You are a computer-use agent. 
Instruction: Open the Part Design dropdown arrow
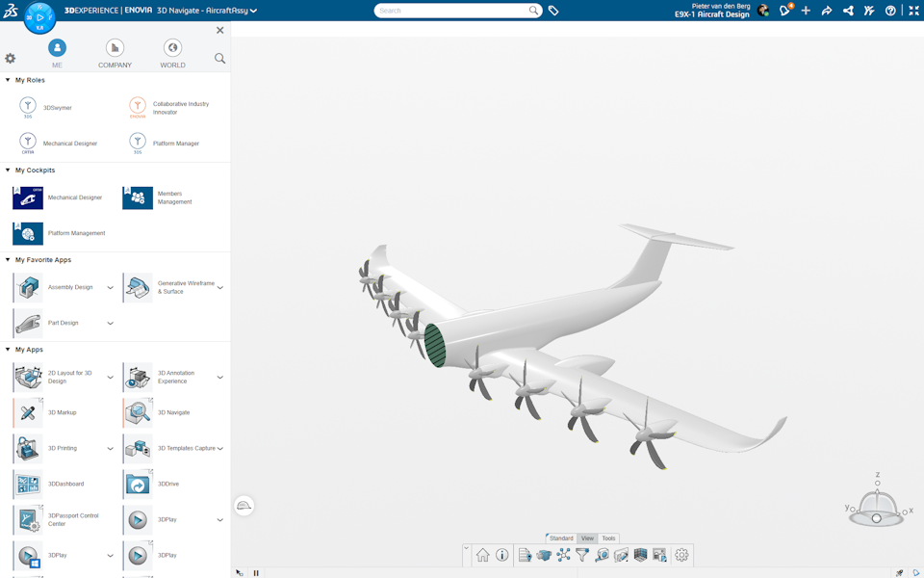(110, 322)
